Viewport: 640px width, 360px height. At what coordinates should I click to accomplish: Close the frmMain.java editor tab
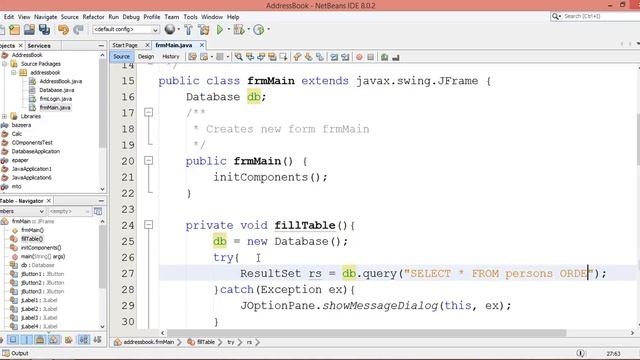(202, 45)
